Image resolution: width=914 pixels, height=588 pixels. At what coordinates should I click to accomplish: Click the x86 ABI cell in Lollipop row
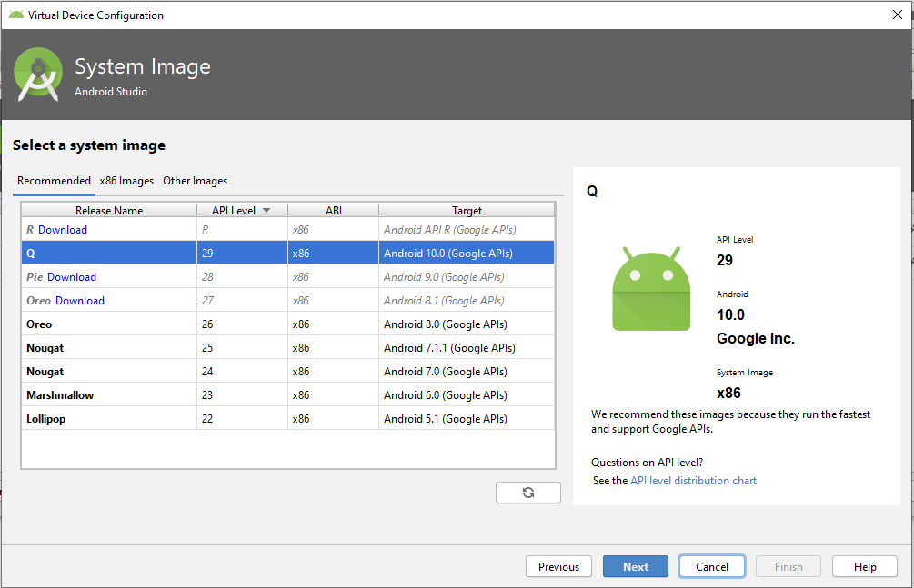334,418
